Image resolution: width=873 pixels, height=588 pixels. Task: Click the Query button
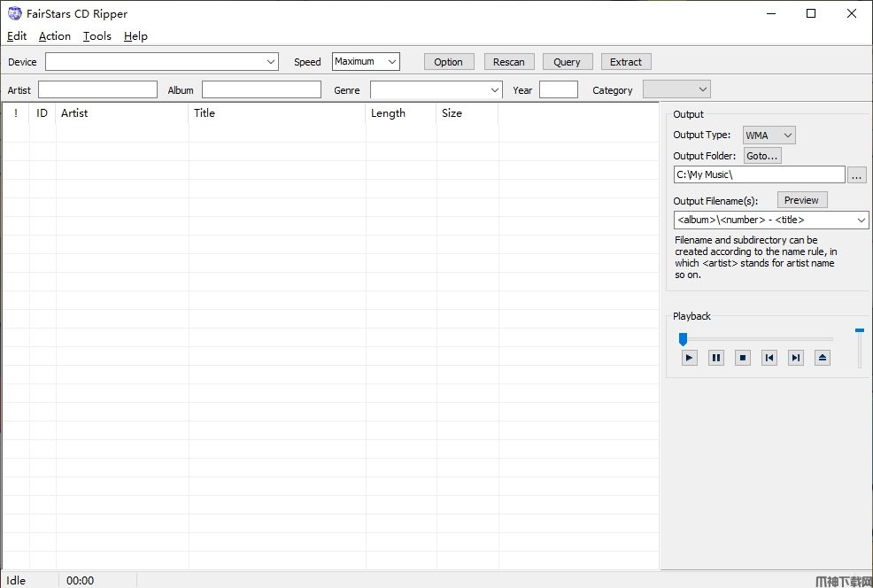click(567, 62)
